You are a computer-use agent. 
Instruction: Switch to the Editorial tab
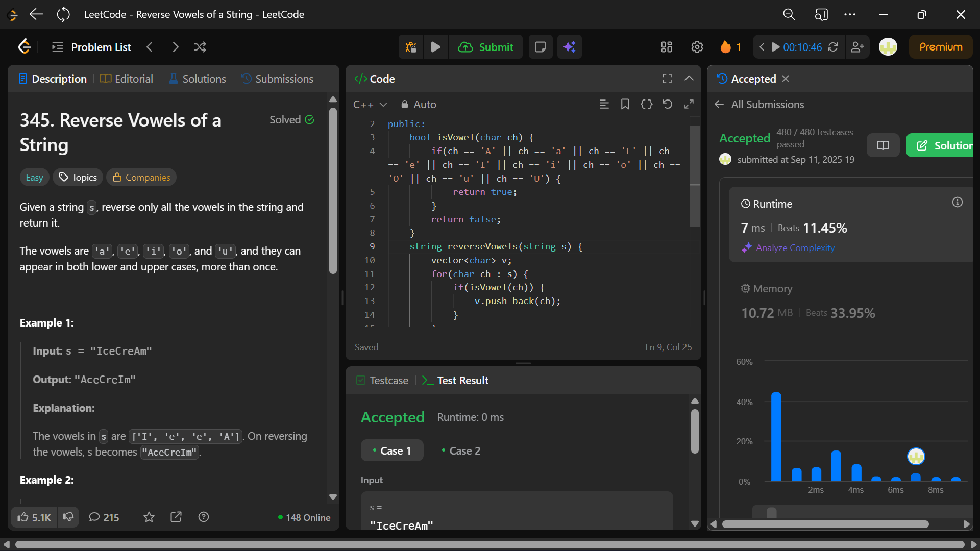pyautogui.click(x=127, y=79)
